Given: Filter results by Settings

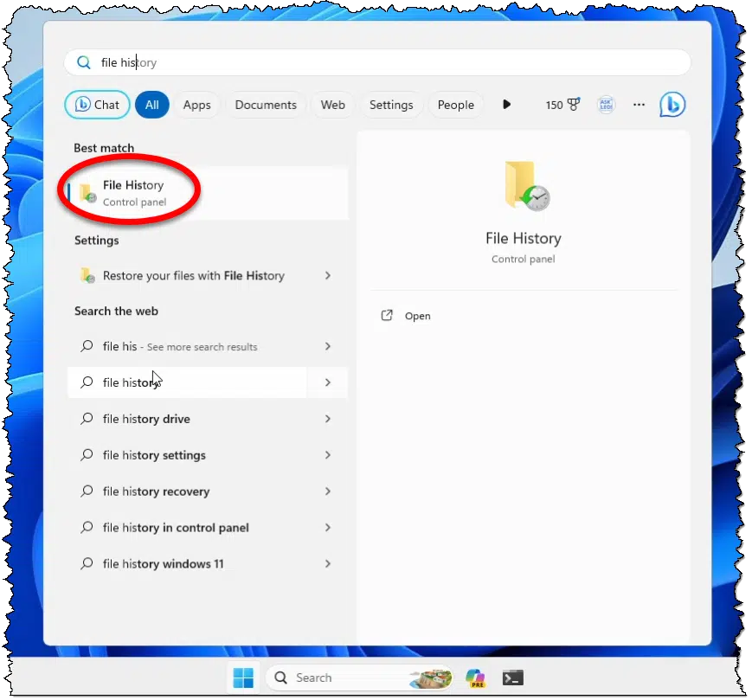Looking at the screenshot, I should pyautogui.click(x=391, y=105).
